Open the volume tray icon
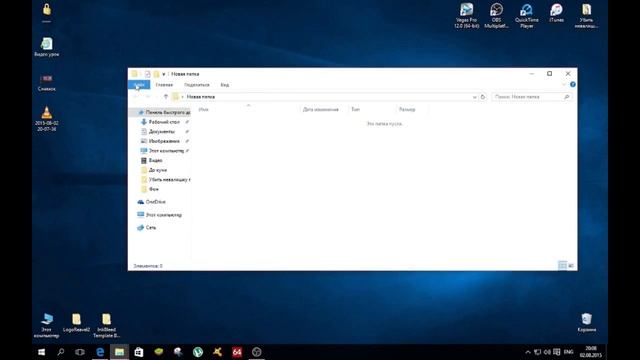The height and width of the screenshot is (360, 640). coord(547,352)
